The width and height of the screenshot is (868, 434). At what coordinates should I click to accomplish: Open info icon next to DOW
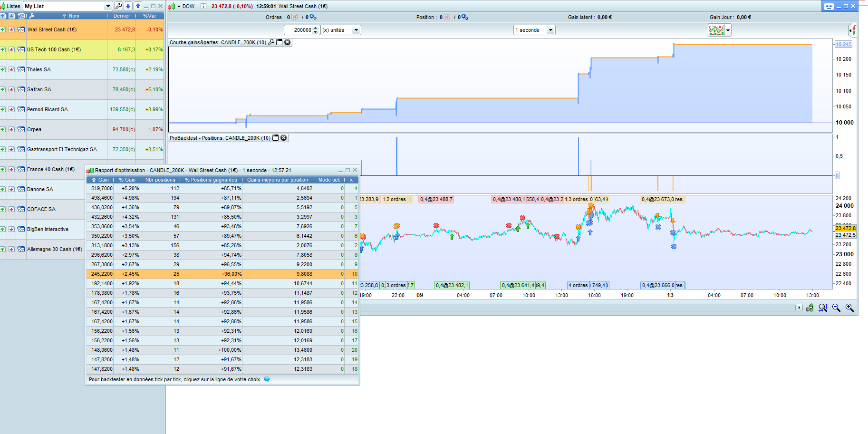[x=203, y=6]
